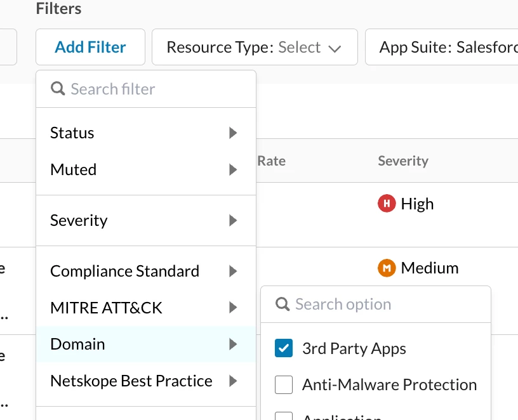The height and width of the screenshot is (420, 518).
Task: Expand the Netskope Best Practice arrow
Action: point(233,381)
